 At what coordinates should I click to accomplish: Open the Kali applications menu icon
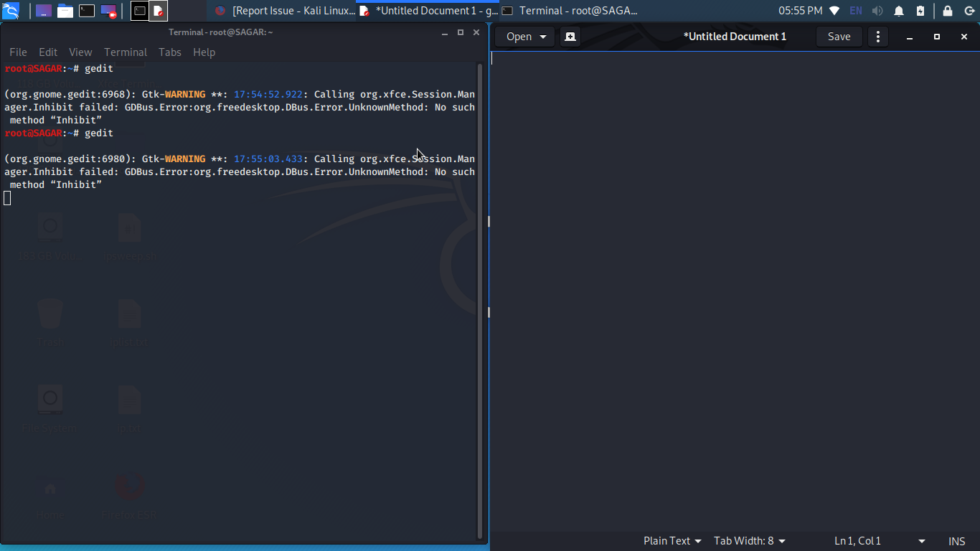11,11
